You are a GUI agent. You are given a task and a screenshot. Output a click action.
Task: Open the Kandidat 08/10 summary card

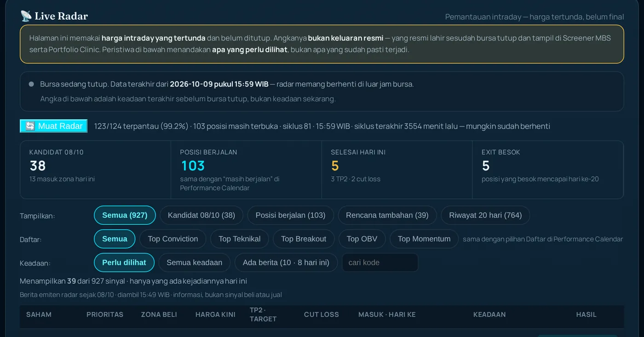pyautogui.click(x=95, y=170)
